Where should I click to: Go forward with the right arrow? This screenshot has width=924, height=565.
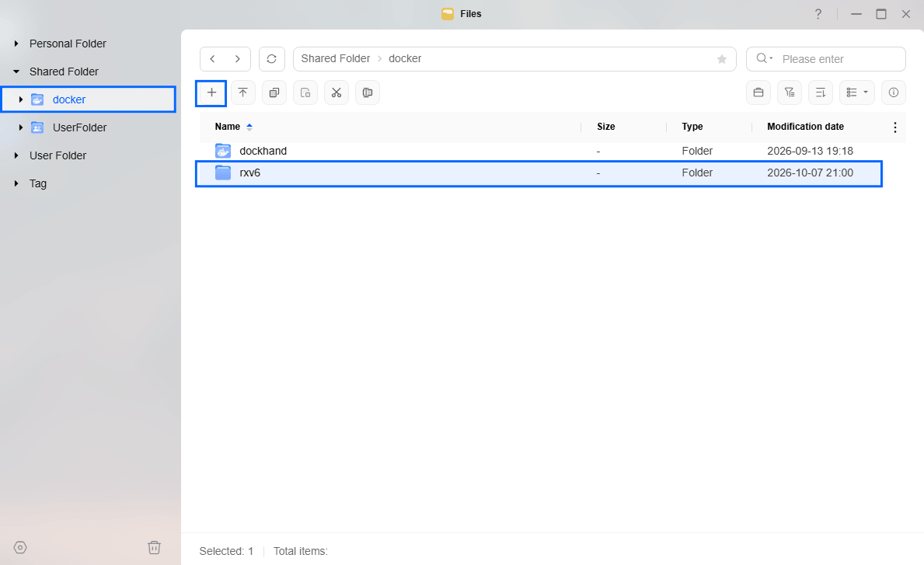[238, 59]
